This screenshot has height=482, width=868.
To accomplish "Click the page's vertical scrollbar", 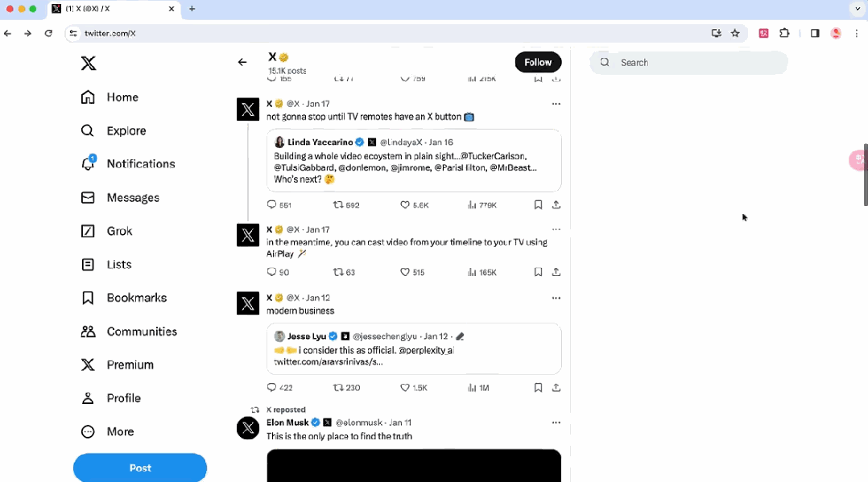I will point(866,175).
